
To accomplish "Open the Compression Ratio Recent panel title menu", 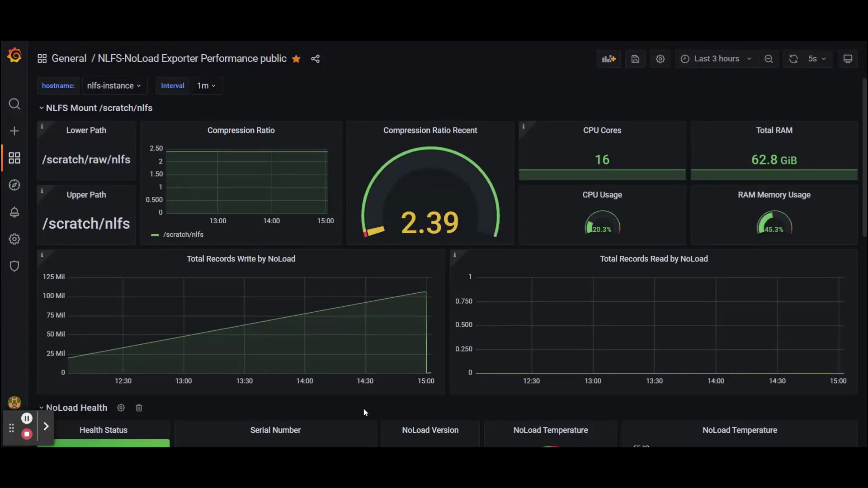I will [430, 130].
